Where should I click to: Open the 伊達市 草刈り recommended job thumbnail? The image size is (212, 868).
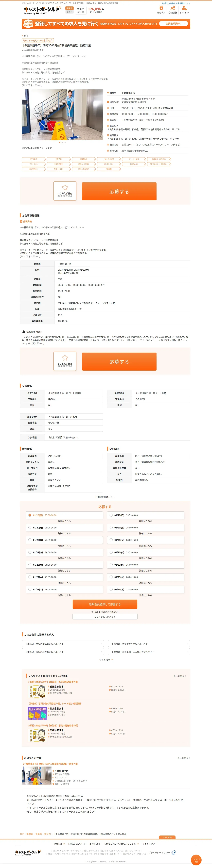(x=37, y=713)
